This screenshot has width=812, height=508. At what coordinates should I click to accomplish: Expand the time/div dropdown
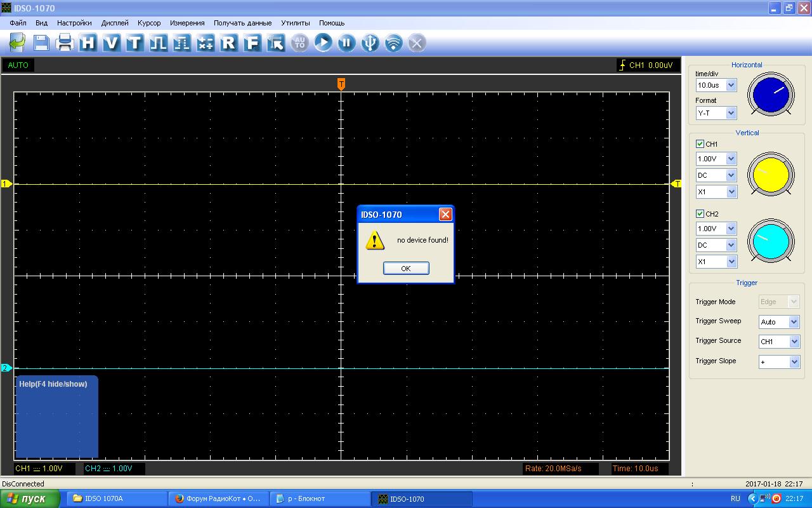[x=731, y=85]
